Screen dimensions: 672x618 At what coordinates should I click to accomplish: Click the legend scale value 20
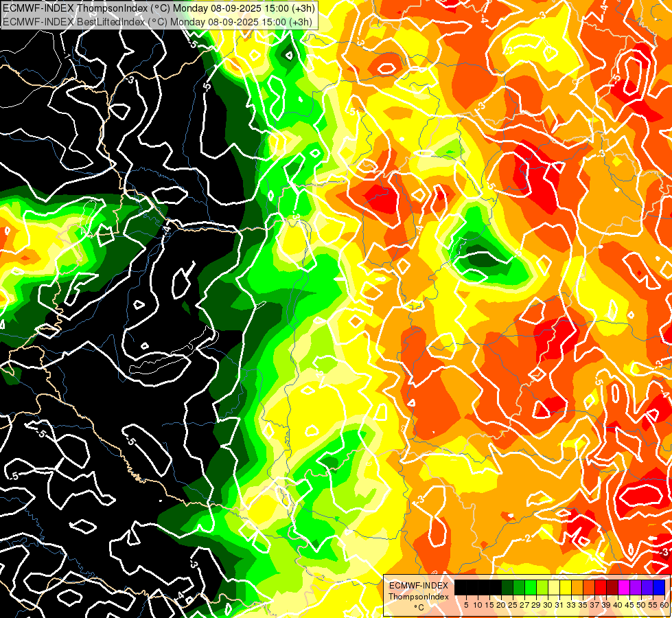click(501, 605)
